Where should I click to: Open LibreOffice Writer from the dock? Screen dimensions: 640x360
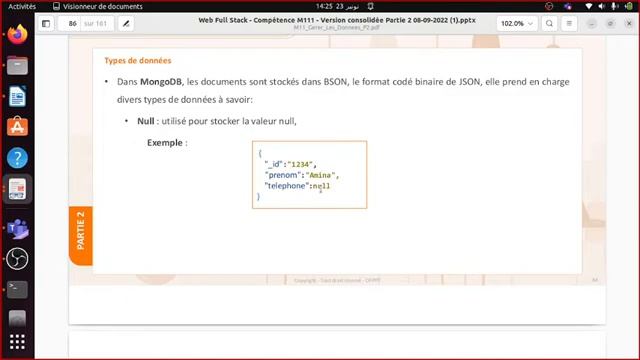[x=17, y=96]
